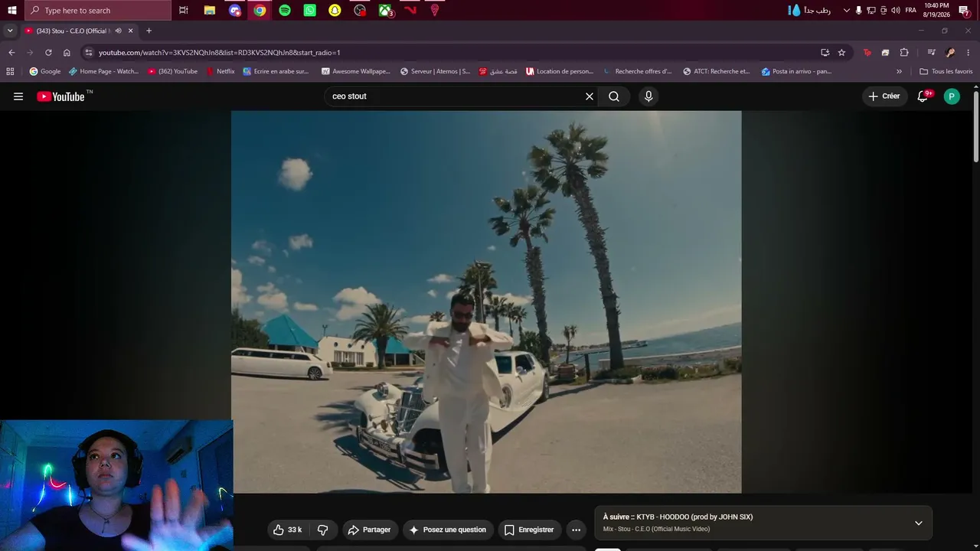Open Spotify from taskbar
Viewport: 980px width, 551px height.
[x=285, y=10]
